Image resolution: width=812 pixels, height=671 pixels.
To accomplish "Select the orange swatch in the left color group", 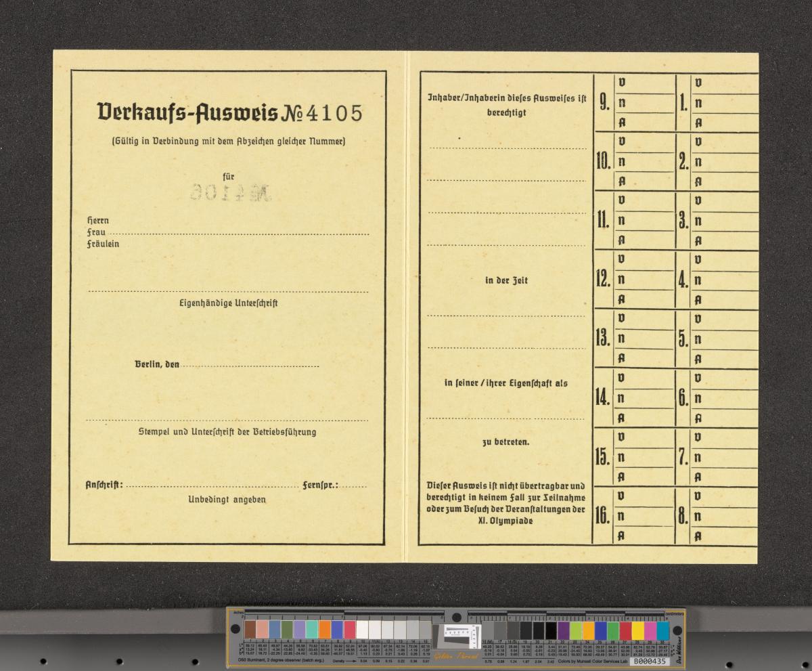I will (x=325, y=630).
